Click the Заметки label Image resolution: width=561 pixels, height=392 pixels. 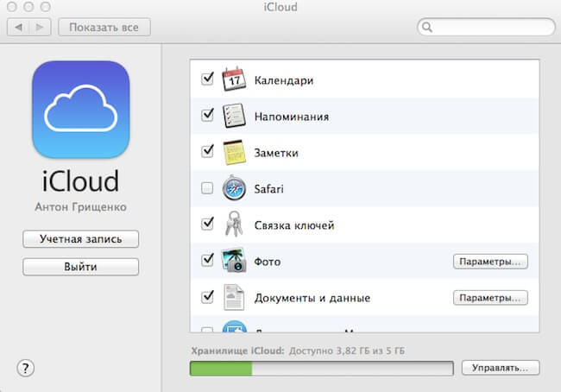pos(276,153)
